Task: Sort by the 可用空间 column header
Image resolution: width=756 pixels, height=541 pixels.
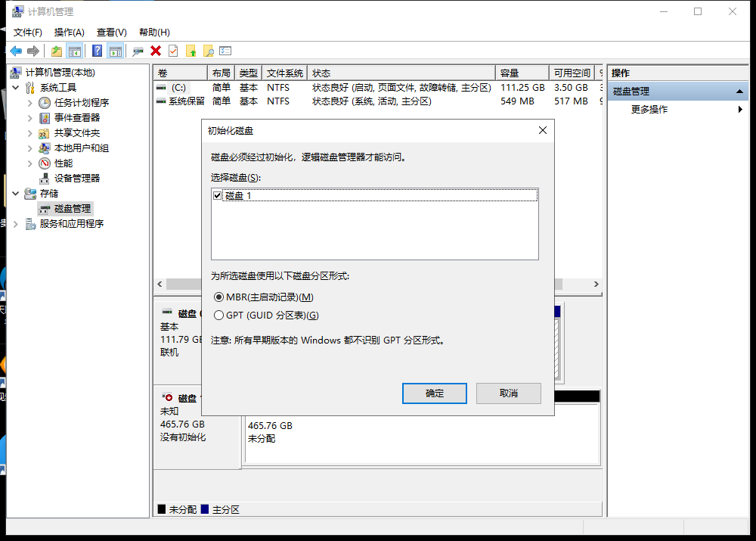Action: [572, 73]
